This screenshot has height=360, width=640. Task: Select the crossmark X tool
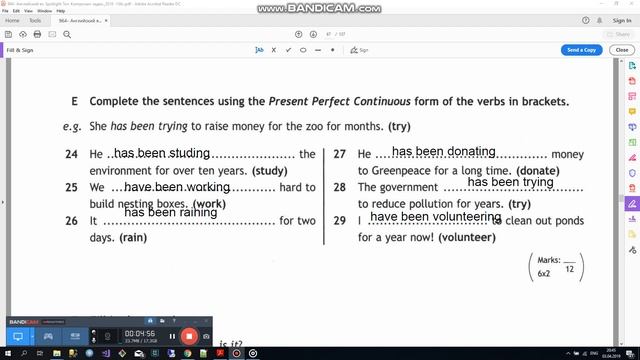click(x=274, y=50)
